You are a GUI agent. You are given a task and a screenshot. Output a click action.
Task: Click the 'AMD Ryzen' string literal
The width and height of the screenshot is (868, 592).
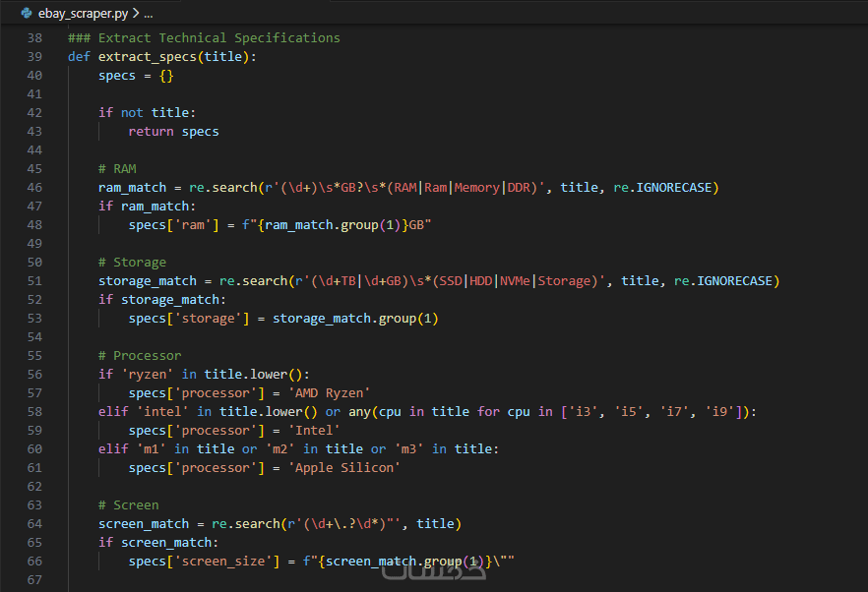328,392
